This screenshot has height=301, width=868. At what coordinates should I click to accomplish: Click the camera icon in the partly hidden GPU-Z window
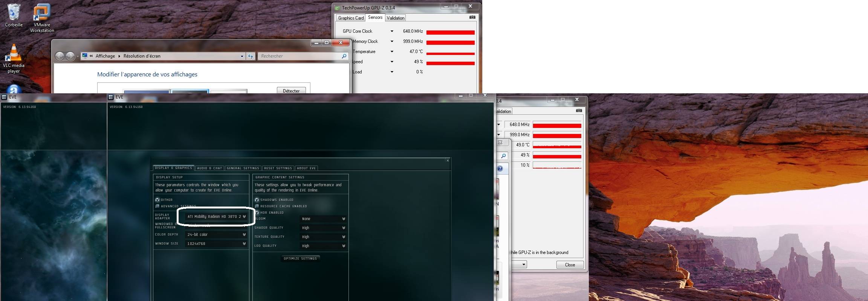click(x=579, y=111)
